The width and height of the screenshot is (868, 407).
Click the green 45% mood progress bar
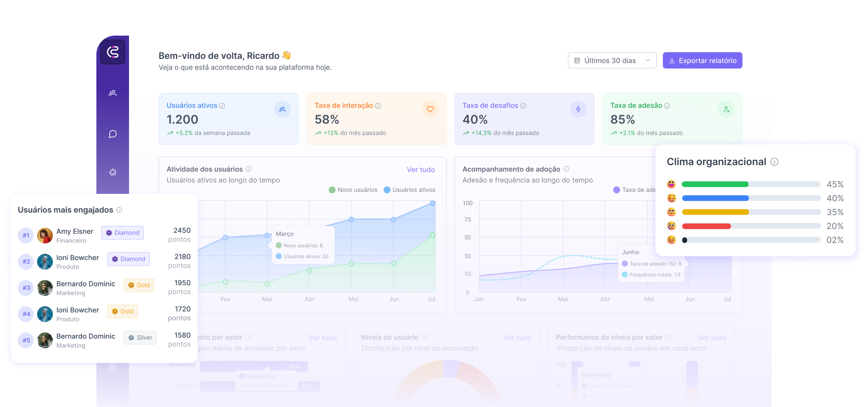tap(715, 184)
